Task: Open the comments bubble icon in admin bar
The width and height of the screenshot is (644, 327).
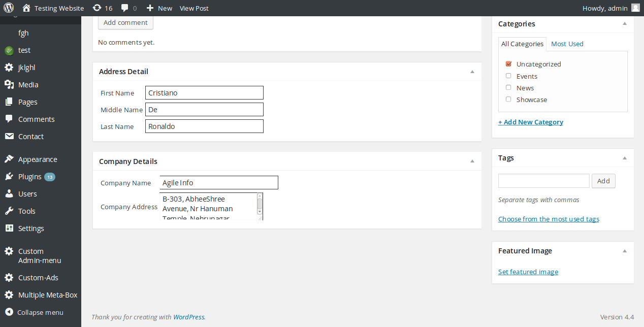Action: pyautogui.click(x=124, y=8)
